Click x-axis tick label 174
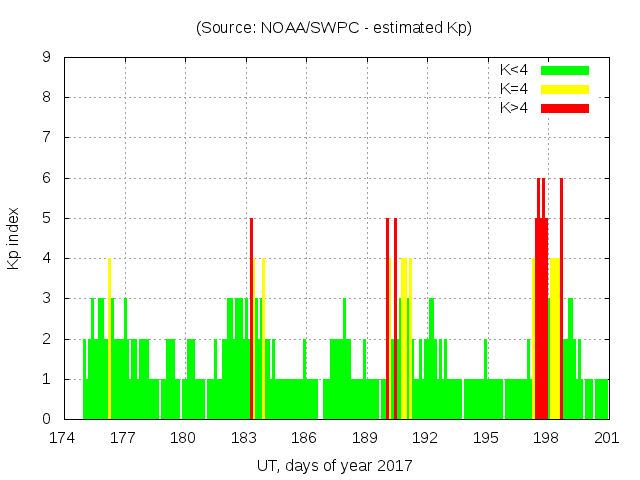This screenshot has height=480, width=640. [63, 438]
